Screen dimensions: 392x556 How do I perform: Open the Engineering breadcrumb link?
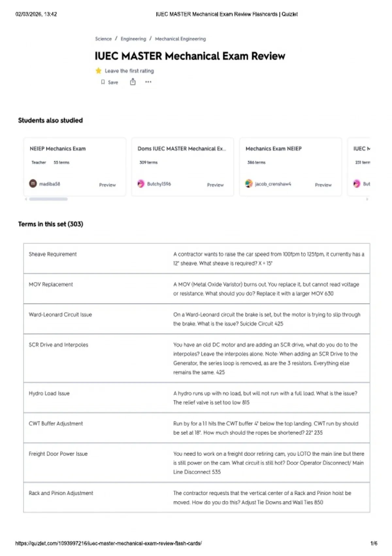(x=133, y=39)
